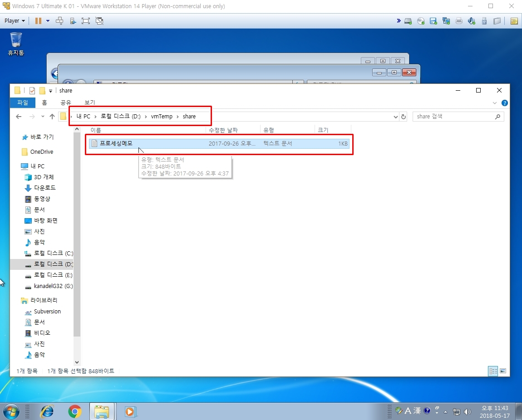Image resolution: width=522 pixels, height=420 pixels.
Task: Pause the virtual machine
Action: click(38, 20)
